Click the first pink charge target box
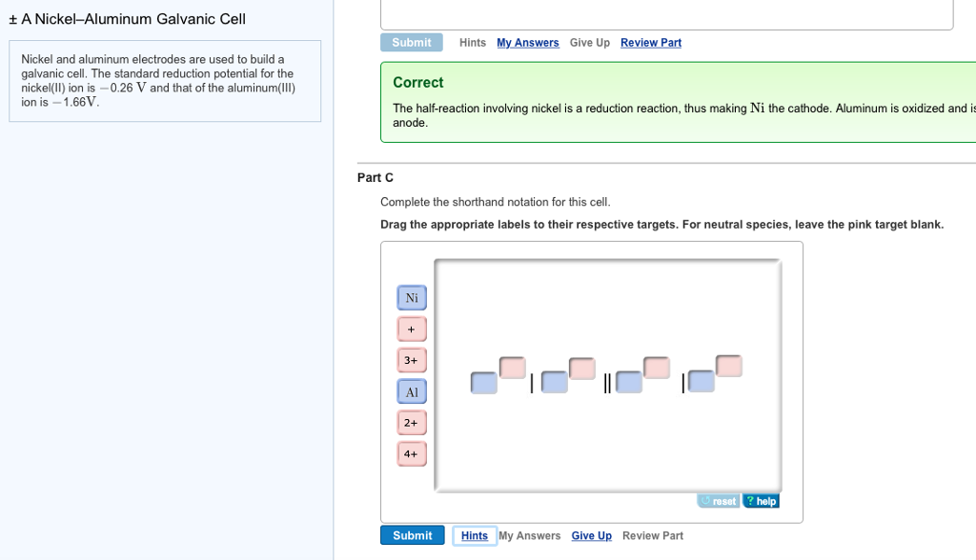976x560 pixels. click(x=512, y=367)
